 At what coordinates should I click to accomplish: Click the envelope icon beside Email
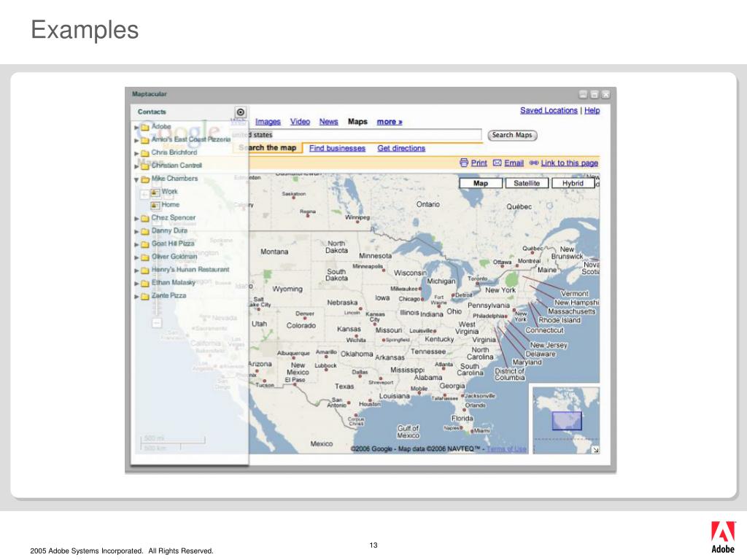[498, 163]
